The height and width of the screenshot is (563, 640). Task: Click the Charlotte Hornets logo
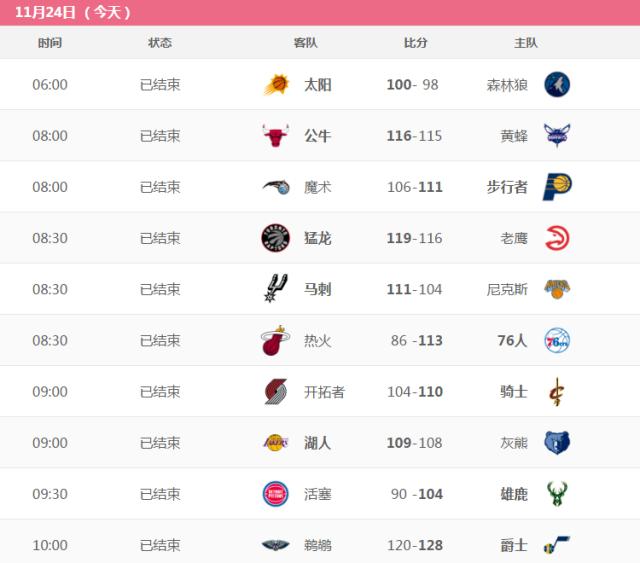(557, 136)
